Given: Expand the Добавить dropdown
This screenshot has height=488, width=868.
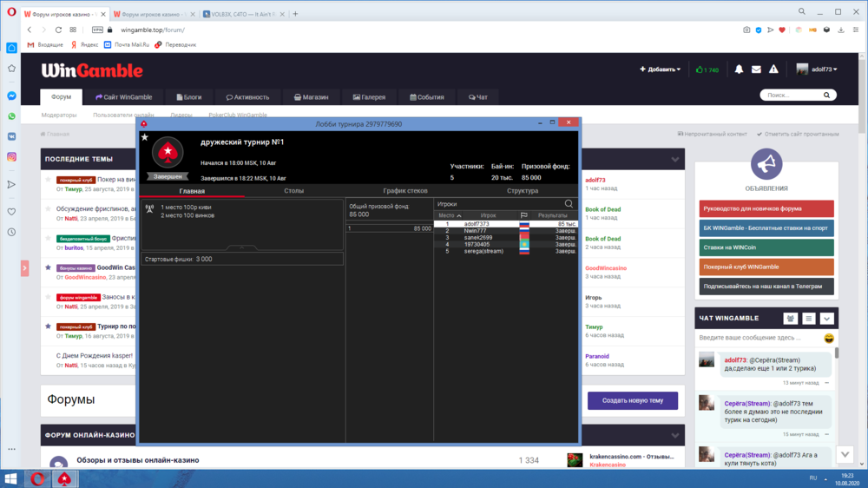Looking at the screenshot, I should click(x=658, y=69).
